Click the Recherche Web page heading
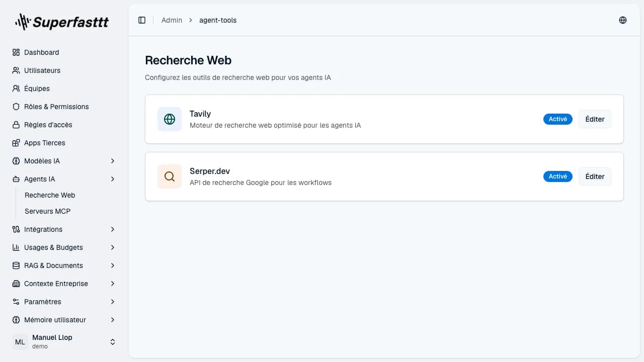644x362 pixels. click(188, 60)
